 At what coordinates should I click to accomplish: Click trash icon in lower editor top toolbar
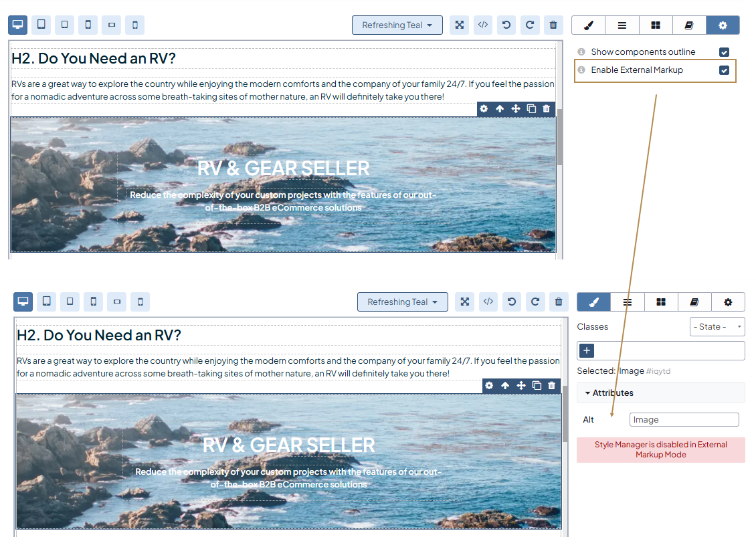tap(559, 302)
